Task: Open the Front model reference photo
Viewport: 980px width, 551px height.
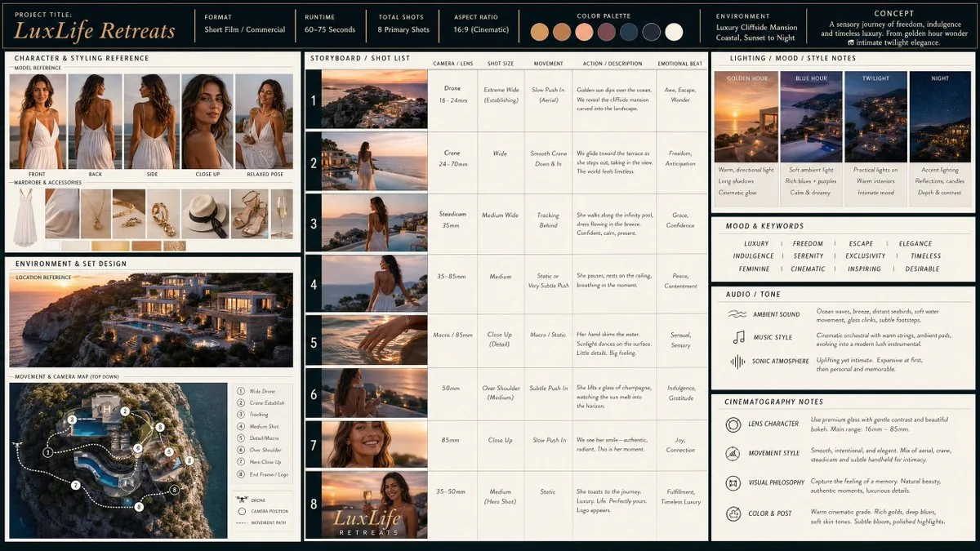Action: tap(37, 122)
